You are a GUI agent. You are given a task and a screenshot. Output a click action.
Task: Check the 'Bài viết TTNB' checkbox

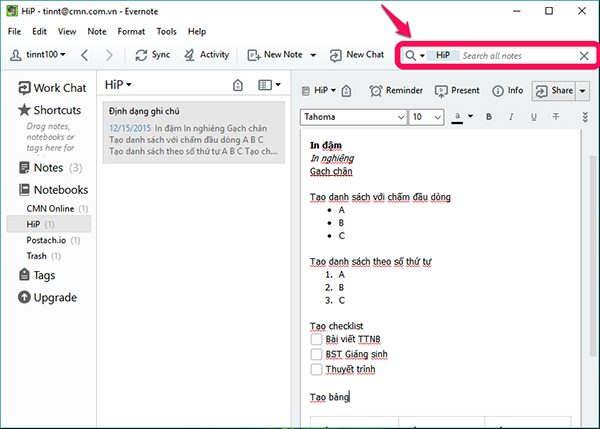click(x=316, y=339)
